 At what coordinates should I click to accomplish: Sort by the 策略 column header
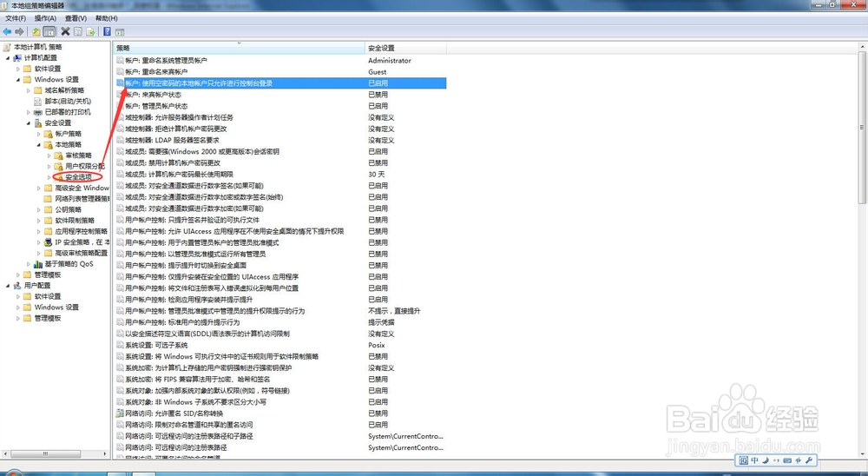coord(239,49)
